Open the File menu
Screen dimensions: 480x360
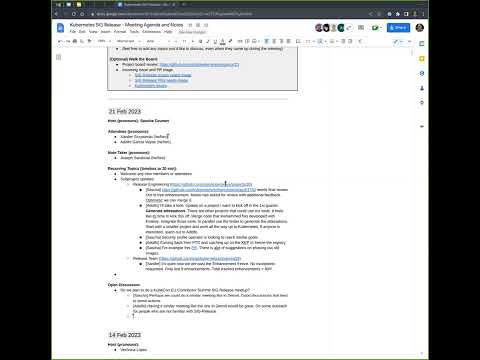tap(73, 32)
